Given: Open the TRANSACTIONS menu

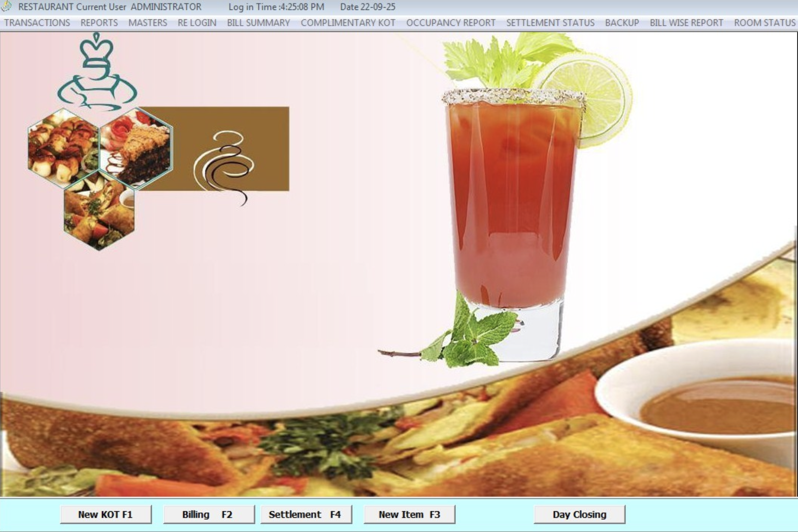Looking at the screenshot, I should click(x=37, y=23).
